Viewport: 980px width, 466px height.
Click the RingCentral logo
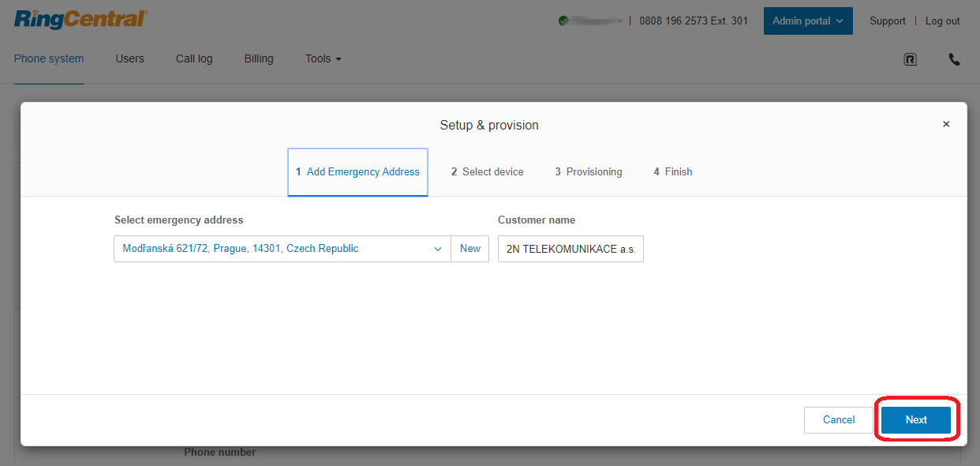point(80,20)
